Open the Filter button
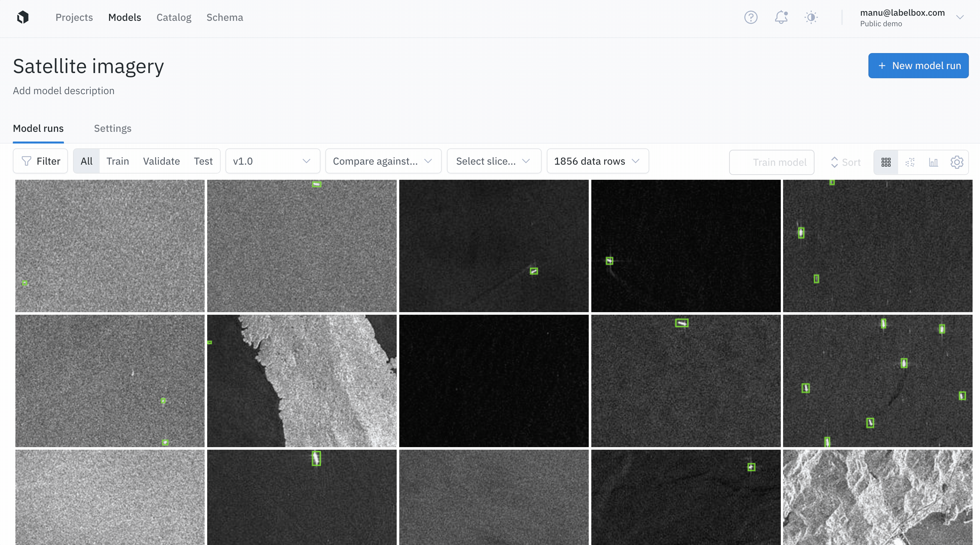This screenshot has width=980, height=545. point(40,161)
